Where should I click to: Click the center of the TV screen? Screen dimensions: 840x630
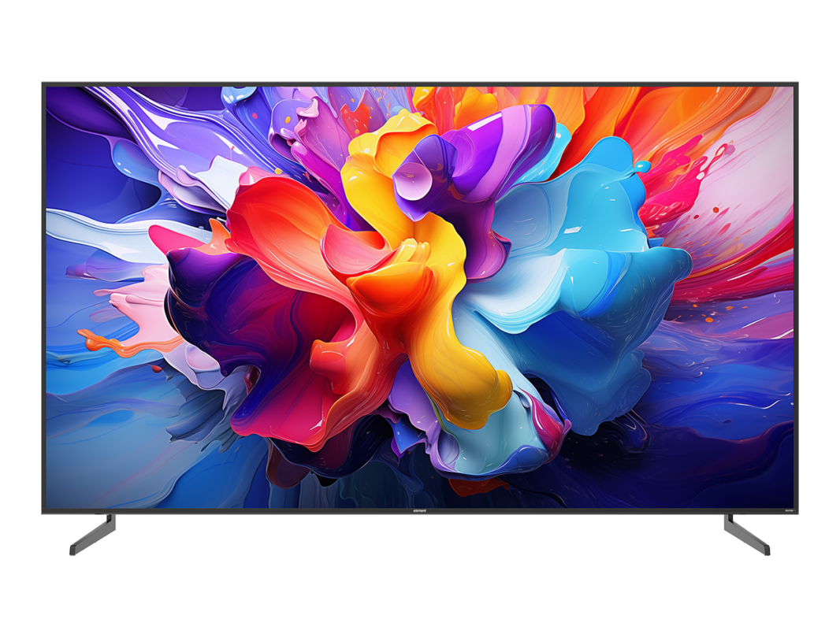coord(420,295)
